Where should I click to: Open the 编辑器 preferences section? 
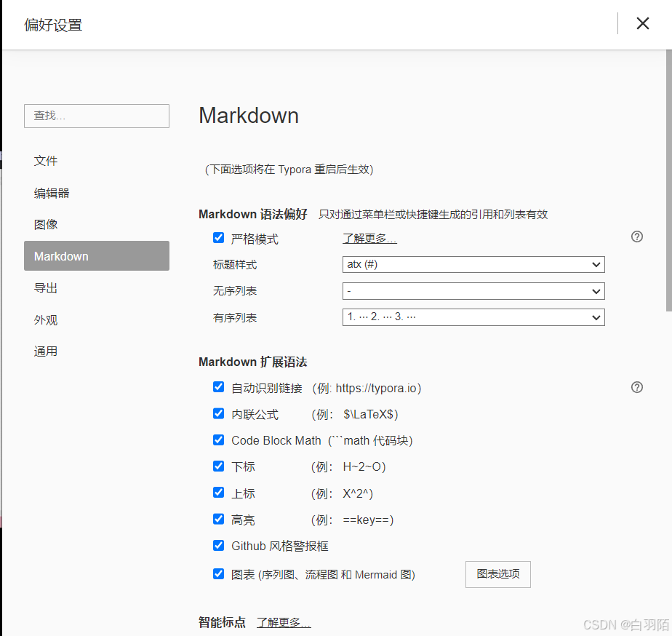52,192
